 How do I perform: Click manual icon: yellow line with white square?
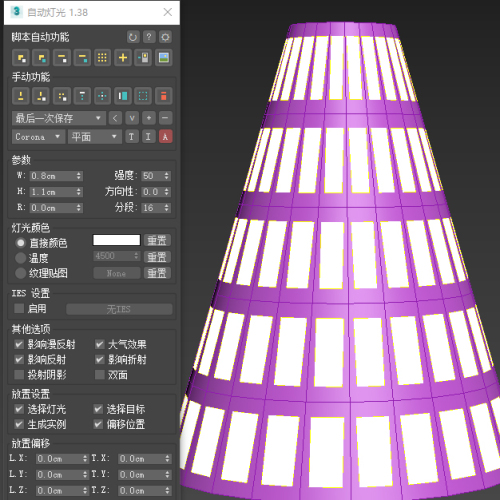pyautogui.click(x=41, y=96)
